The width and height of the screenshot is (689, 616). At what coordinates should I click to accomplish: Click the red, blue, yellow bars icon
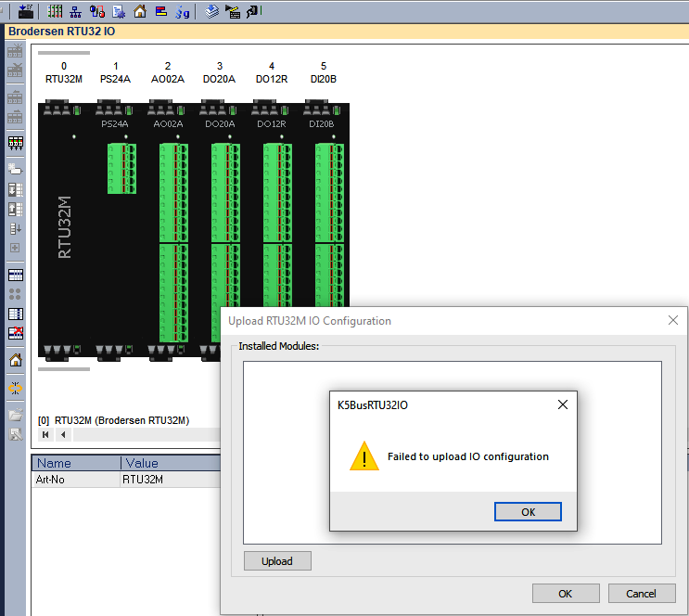pos(161,11)
